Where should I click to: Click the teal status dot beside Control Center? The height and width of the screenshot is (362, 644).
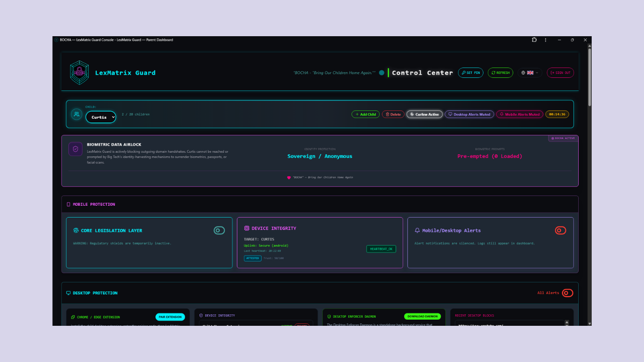[382, 73]
